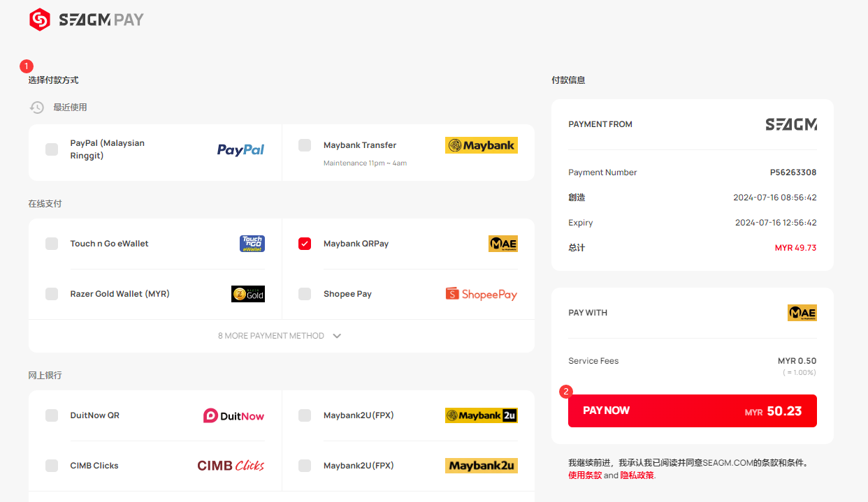
Task: Click the SEAGM Pay logo in header
Action: tap(87, 20)
